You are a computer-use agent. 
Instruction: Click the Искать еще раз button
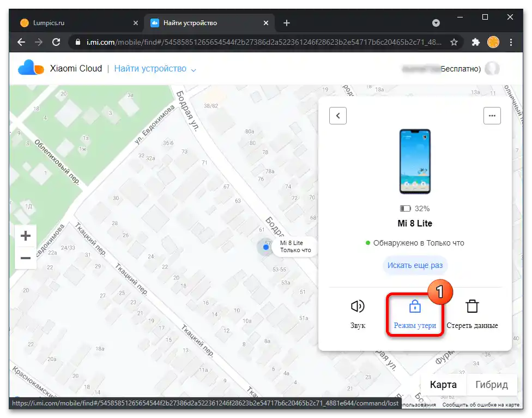click(415, 265)
